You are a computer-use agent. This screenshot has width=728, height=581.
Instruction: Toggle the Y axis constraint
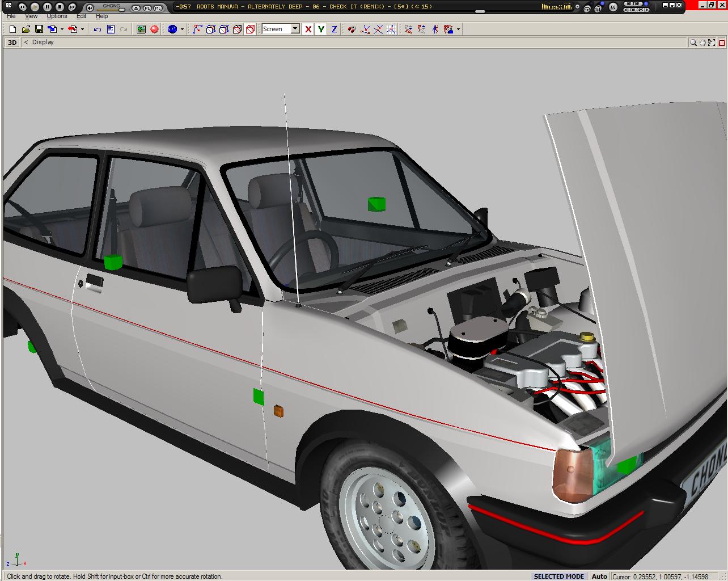[321, 29]
